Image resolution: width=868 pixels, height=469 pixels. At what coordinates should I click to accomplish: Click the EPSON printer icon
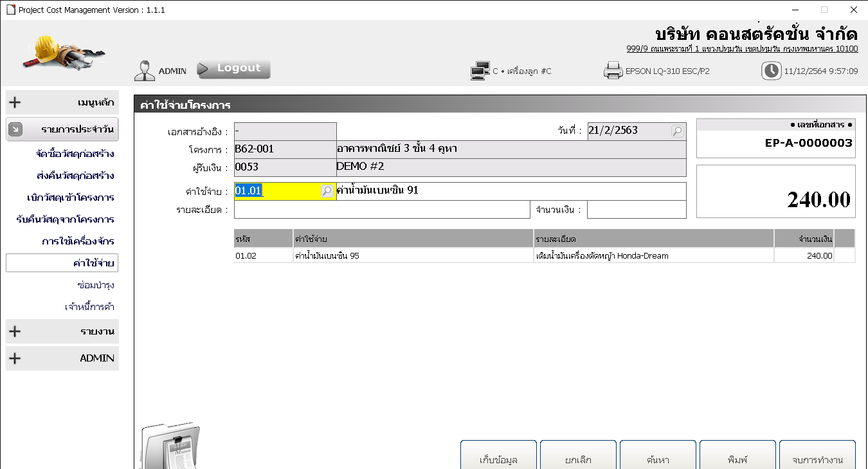pyautogui.click(x=613, y=71)
